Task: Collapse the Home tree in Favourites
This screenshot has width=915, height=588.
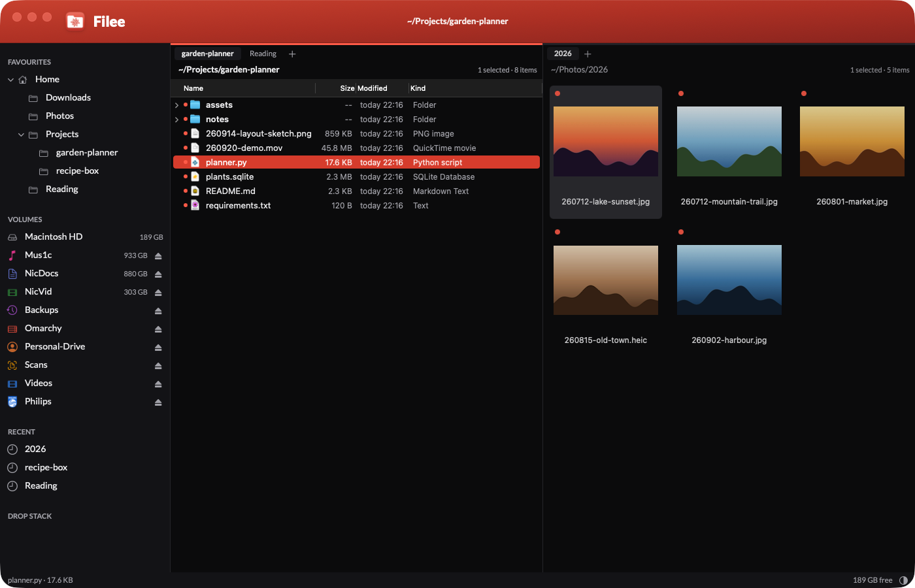Action: (10, 80)
